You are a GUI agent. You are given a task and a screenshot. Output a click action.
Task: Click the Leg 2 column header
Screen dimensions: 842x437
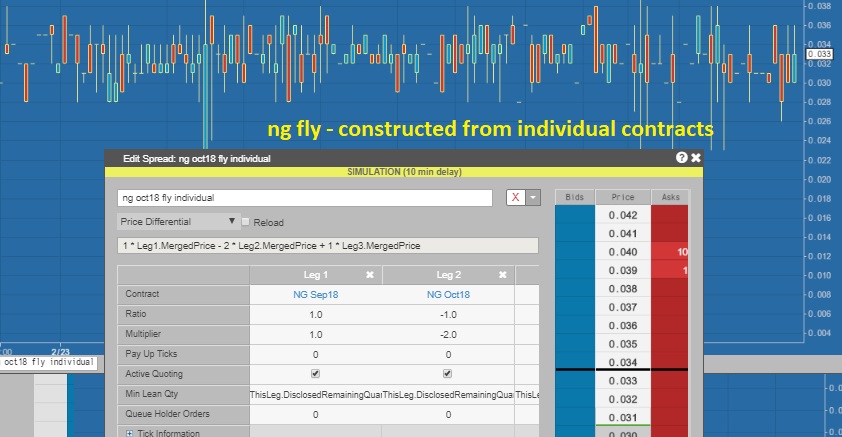pos(448,275)
